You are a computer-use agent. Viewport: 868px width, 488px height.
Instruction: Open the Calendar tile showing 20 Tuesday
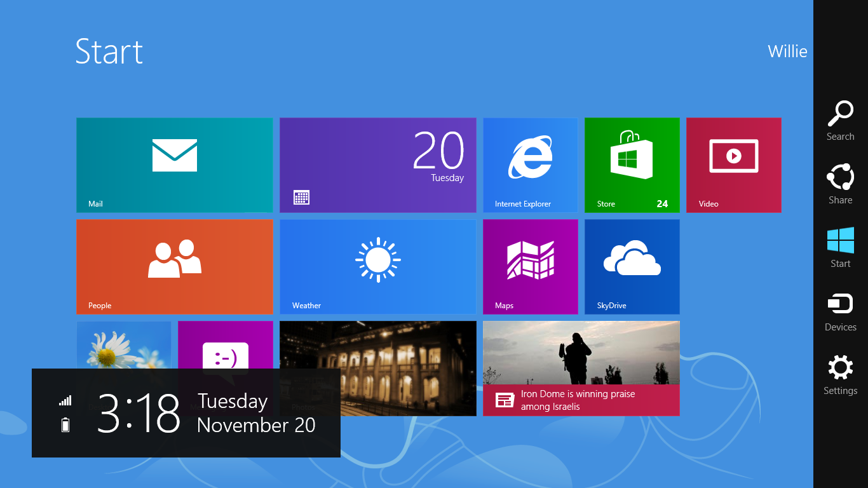click(378, 165)
